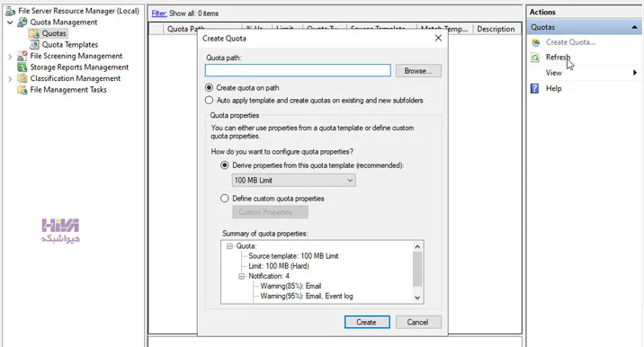Screen dimensions: 644x347
Task: Click the Help action entry
Action: [554, 88]
